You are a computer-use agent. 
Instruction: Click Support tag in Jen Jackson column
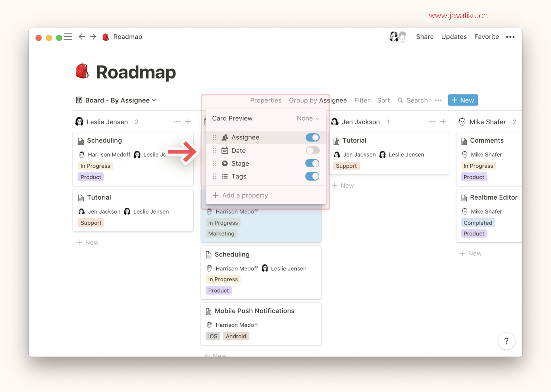click(346, 166)
